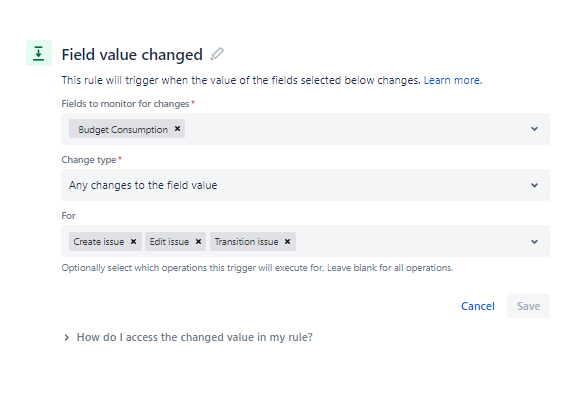This screenshot has height=397, width=583.
Task: Open the Change type dropdown arrow
Action: click(534, 185)
